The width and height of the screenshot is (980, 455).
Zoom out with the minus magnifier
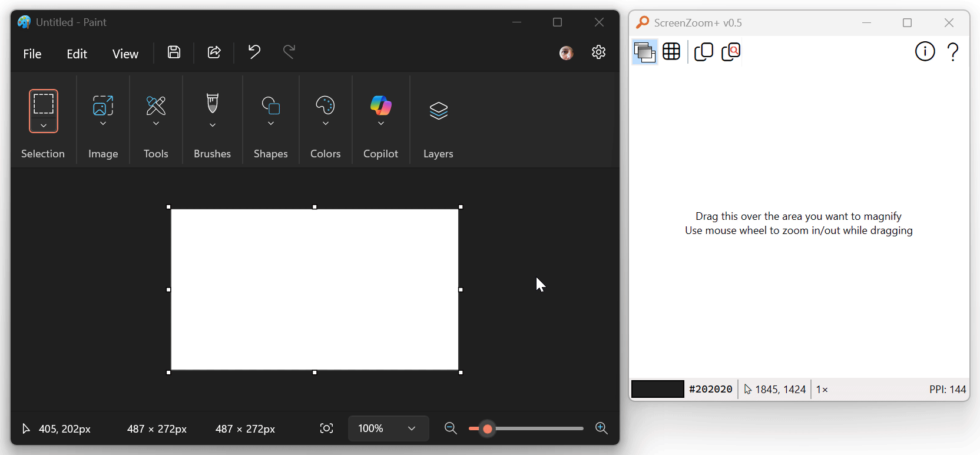(451, 428)
